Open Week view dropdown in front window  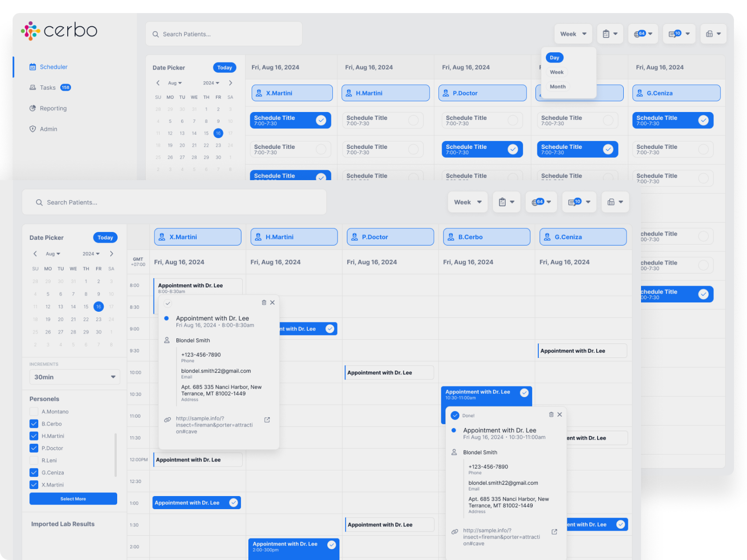tap(468, 202)
